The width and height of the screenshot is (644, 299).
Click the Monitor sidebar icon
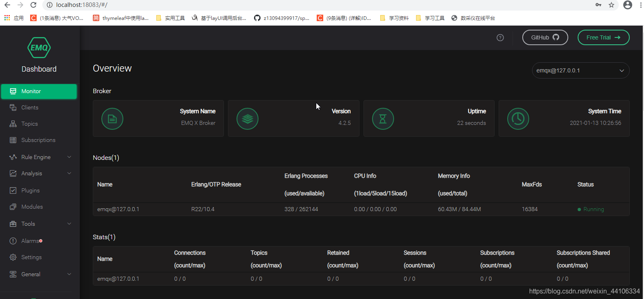[13, 91]
